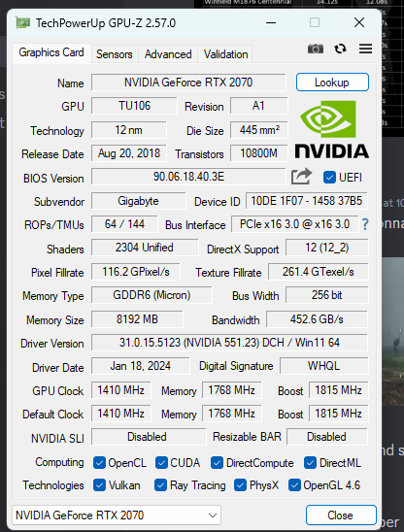Click the Bus Width field 256 bit

tap(326, 295)
